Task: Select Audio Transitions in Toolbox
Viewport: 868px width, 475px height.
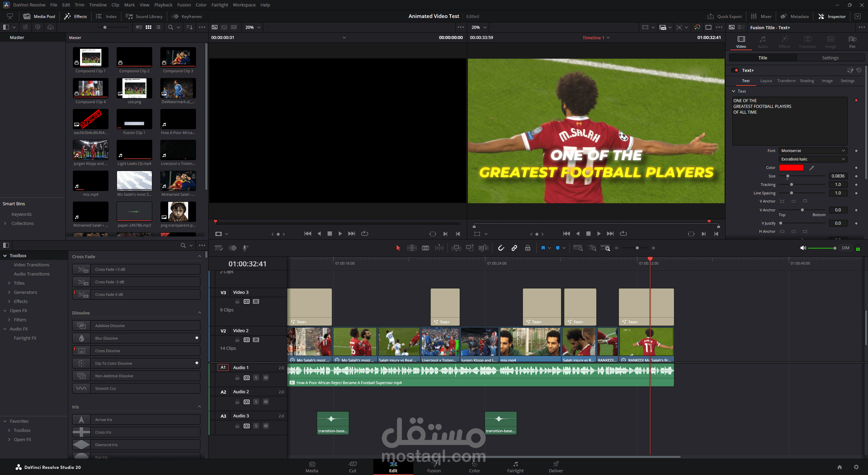Action: tap(32, 274)
